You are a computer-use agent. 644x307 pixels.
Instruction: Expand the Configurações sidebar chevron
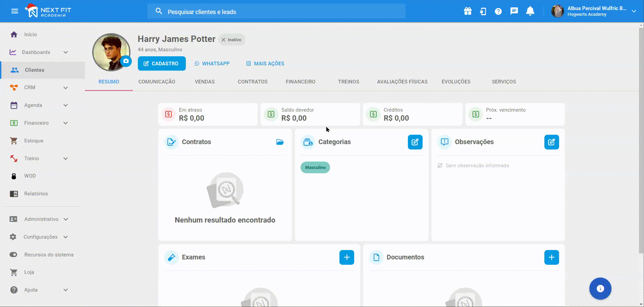(x=66, y=237)
